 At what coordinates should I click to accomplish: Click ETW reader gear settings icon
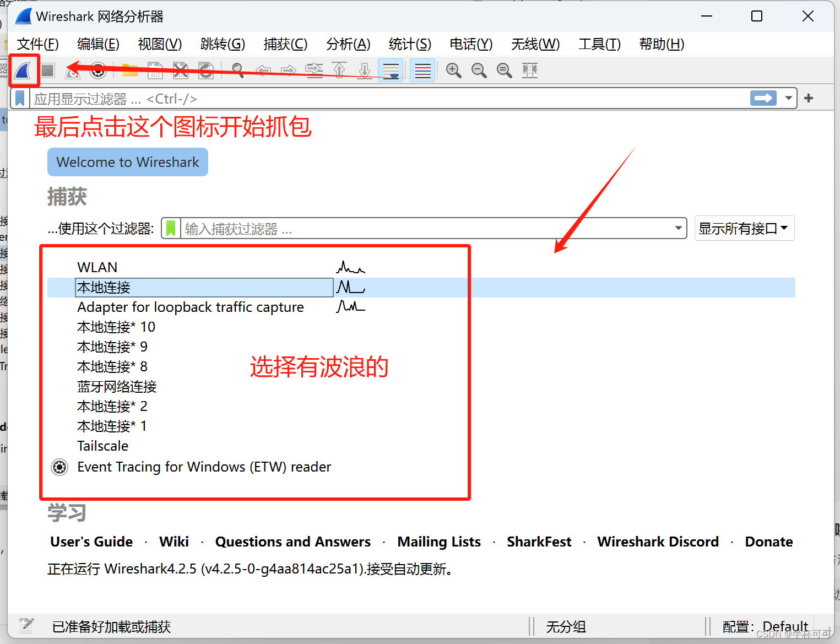(59, 467)
